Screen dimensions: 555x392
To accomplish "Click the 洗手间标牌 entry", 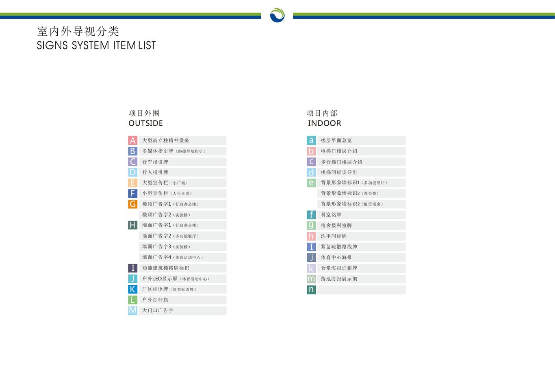I will click(x=362, y=236).
